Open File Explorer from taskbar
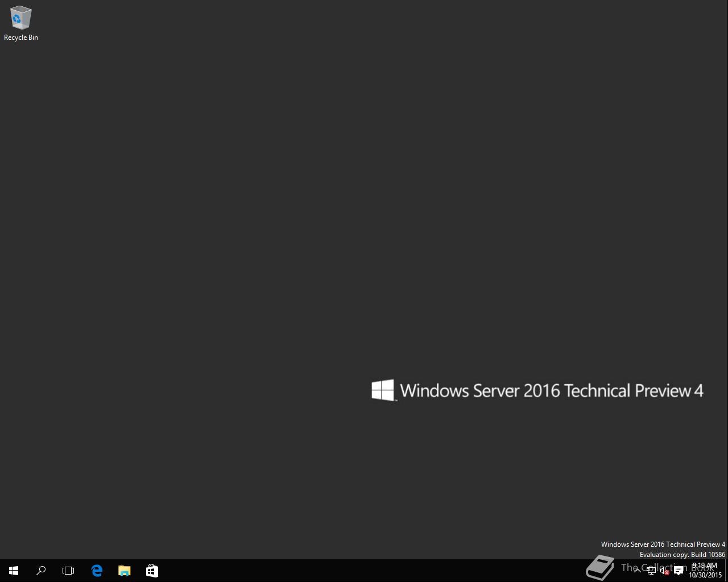The image size is (728, 582). tap(124, 571)
